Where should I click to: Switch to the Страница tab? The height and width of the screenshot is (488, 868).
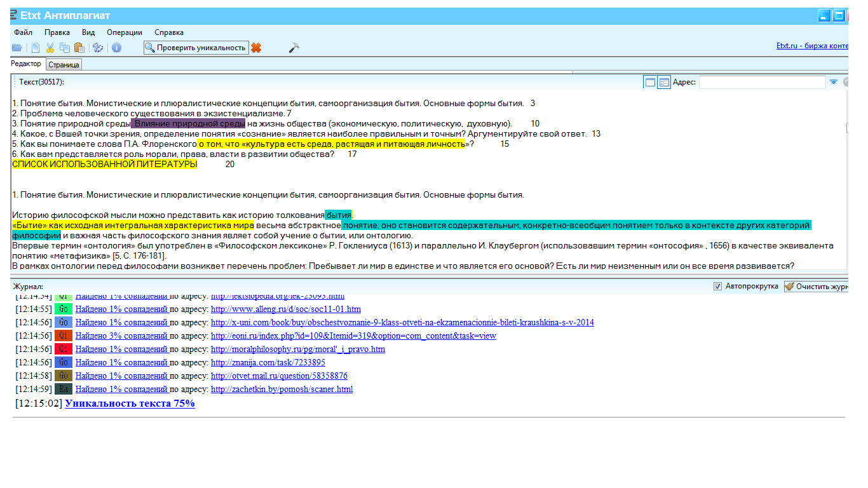click(x=64, y=65)
